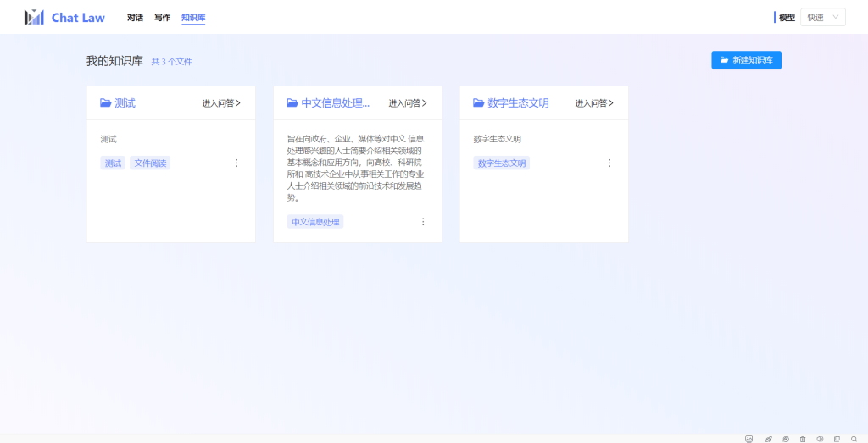Open the 模型 快速 dropdown
Screen dimensions: 868x443
point(822,17)
